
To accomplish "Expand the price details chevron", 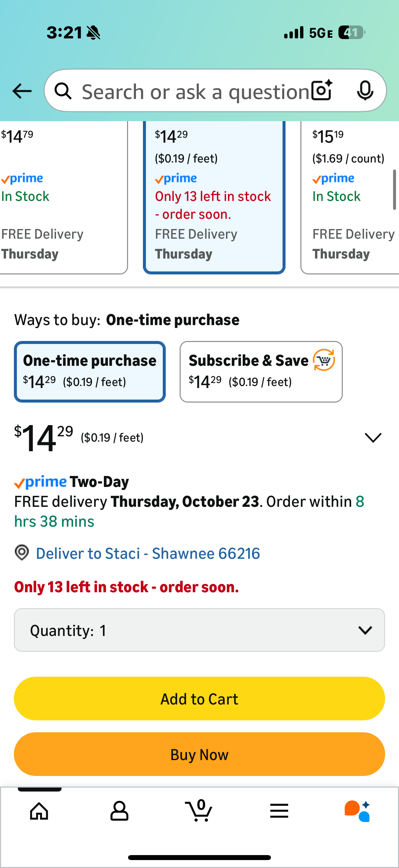I will click(373, 438).
